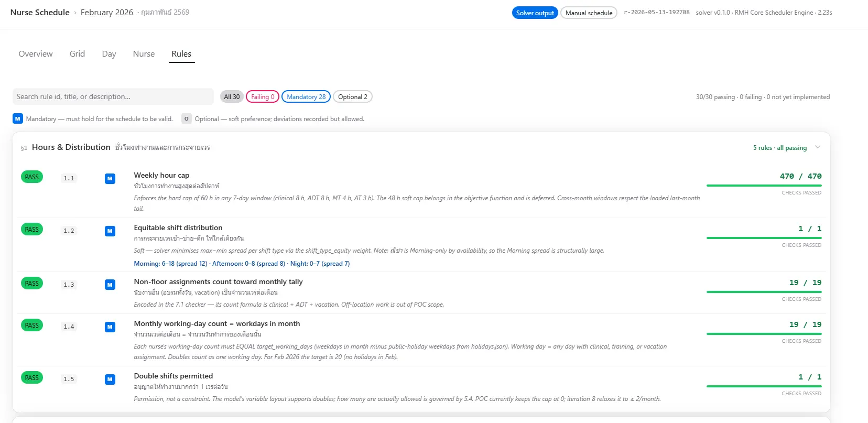The image size is (868, 423).
Task: Click the Mandatory M badge for rule 1.4
Action: pyautogui.click(x=110, y=327)
